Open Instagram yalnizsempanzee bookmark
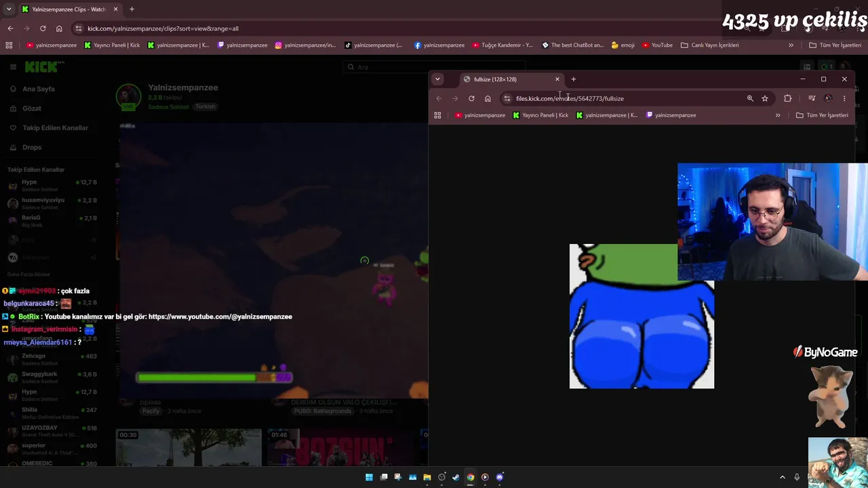Image resolution: width=868 pixels, height=488 pixels. coord(305,45)
